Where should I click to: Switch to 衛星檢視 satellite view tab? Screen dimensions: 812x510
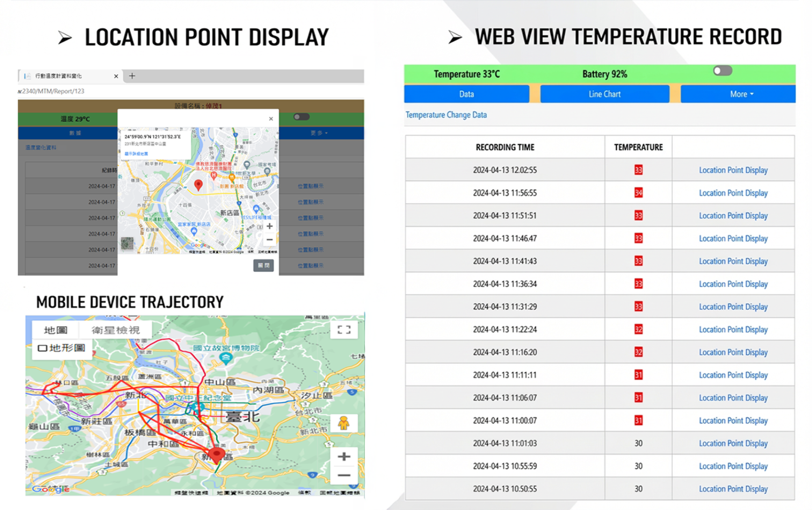click(x=115, y=330)
